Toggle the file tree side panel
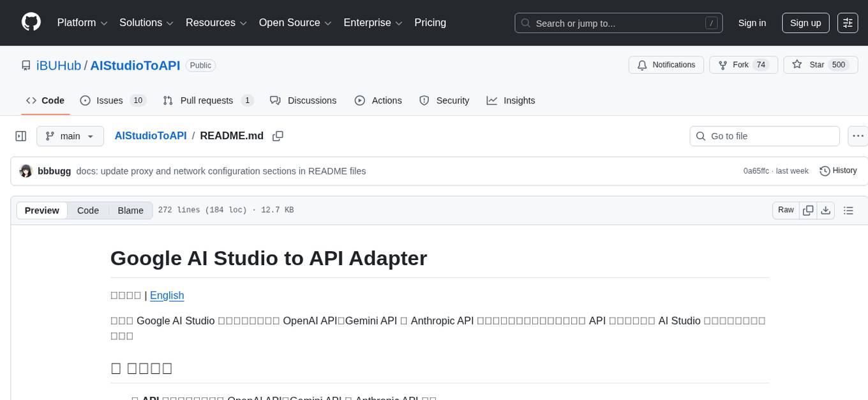This screenshot has width=868, height=400. [x=20, y=135]
